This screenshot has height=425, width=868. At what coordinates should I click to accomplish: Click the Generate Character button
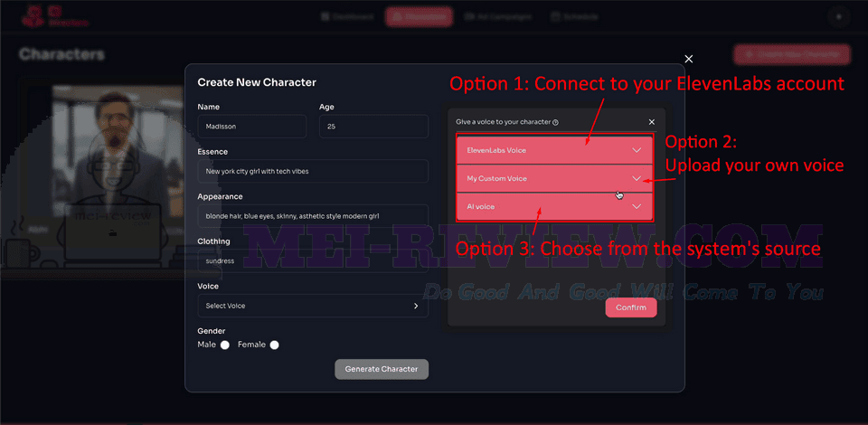tap(382, 369)
